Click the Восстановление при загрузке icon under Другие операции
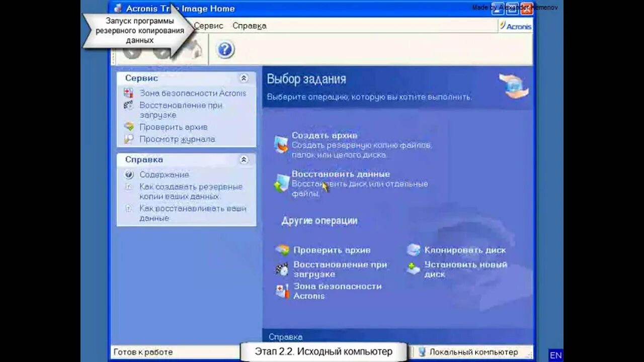 pos(282,269)
